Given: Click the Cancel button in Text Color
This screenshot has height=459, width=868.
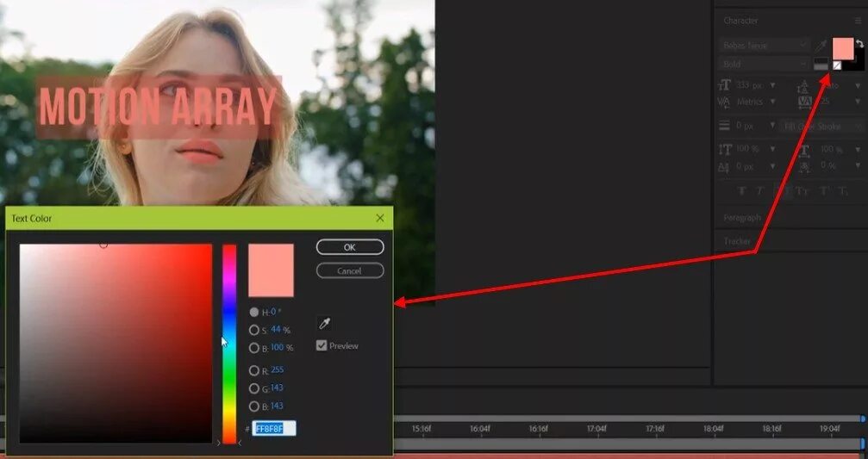Looking at the screenshot, I should coord(350,270).
